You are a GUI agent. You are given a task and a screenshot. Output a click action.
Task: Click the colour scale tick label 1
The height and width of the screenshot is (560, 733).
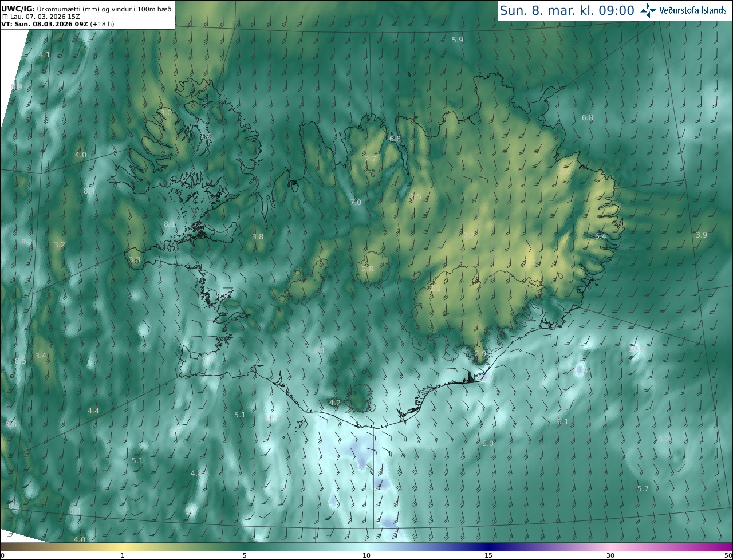(123, 555)
